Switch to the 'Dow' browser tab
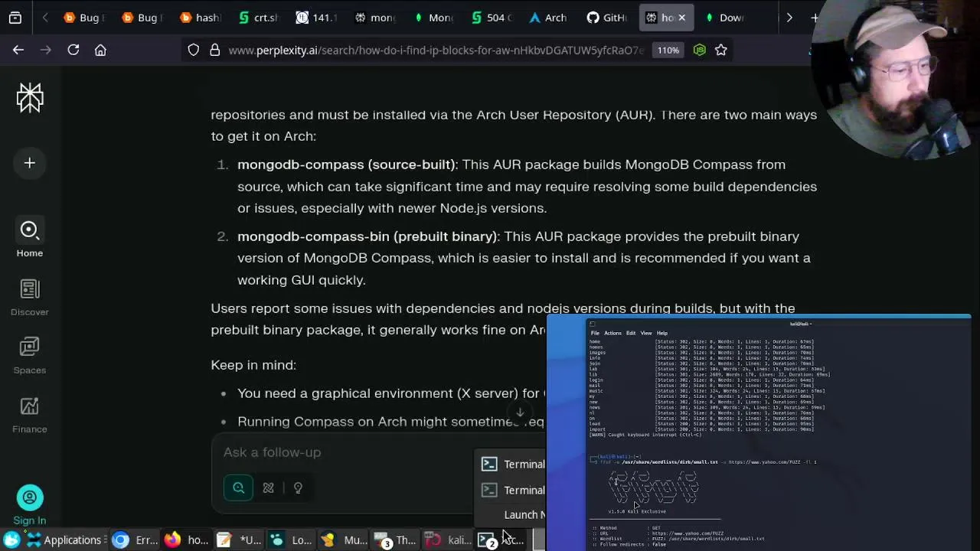This screenshot has width=980, height=551. click(724, 17)
